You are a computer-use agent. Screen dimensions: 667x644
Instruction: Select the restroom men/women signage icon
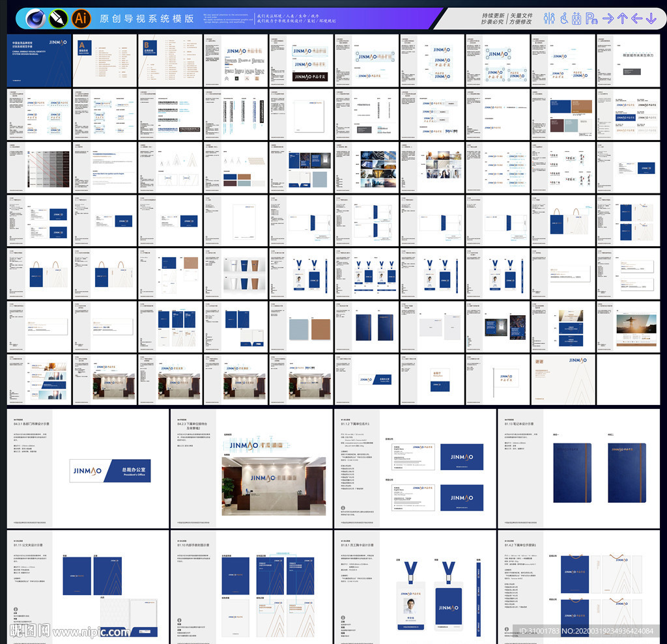(x=549, y=18)
